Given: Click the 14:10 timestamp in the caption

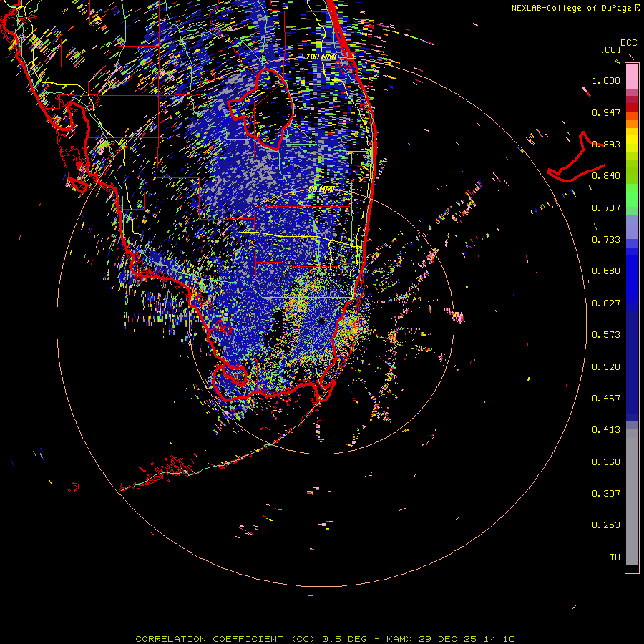Looking at the screenshot, I should (x=499, y=639).
